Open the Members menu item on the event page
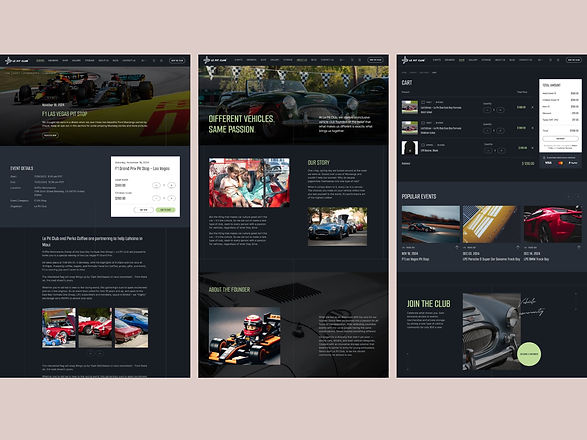 tap(53, 61)
